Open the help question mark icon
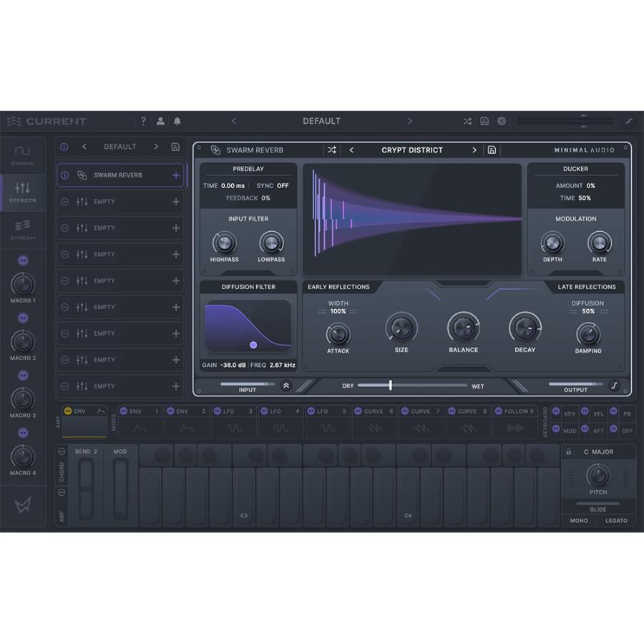Screen dimensions: 644x644 tap(143, 121)
